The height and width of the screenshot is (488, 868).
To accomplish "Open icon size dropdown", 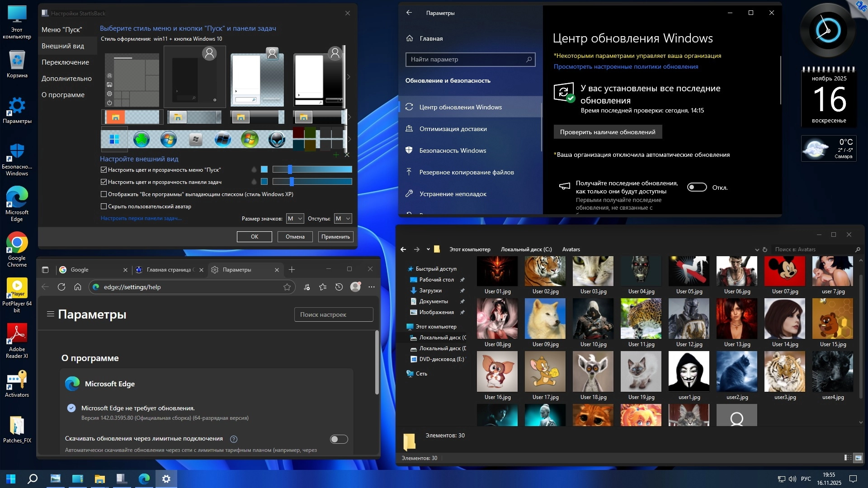I will pos(295,219).
